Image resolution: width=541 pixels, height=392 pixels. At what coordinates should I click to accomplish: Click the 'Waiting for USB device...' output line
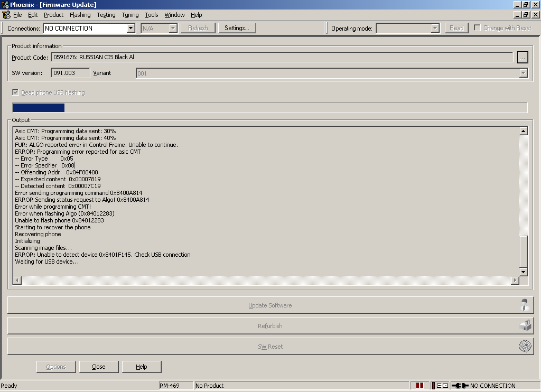(46, 262)
